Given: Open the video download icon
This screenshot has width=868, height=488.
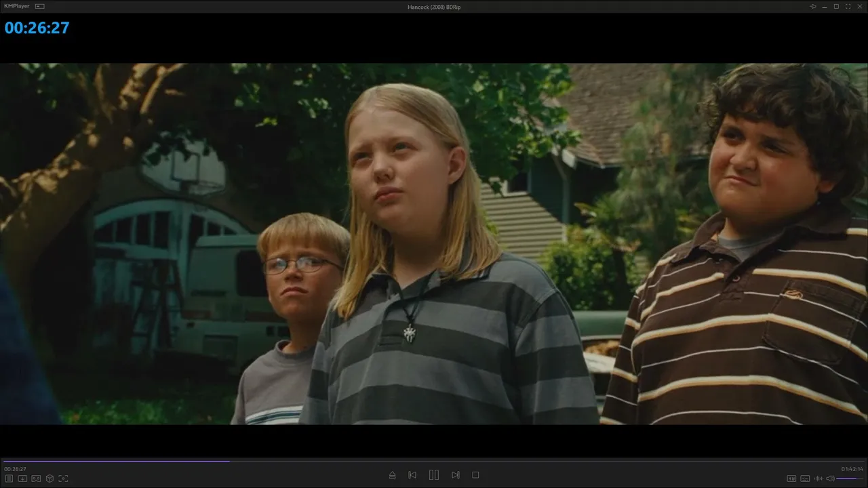Looking at the screenshot, I should [x=22, y=479].
